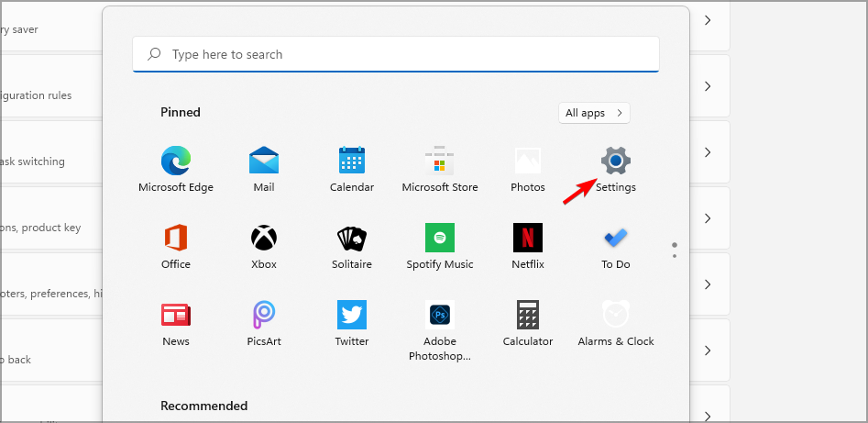Click the All apps button
This screenshot has width=868, height=423.
click(594, 113)
